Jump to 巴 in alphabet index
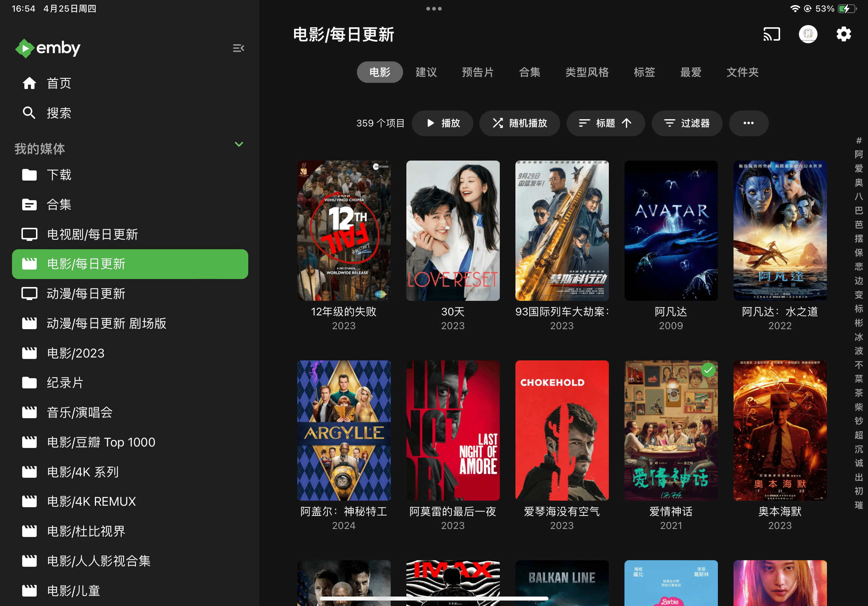The image size is (868, 606). 859,211
